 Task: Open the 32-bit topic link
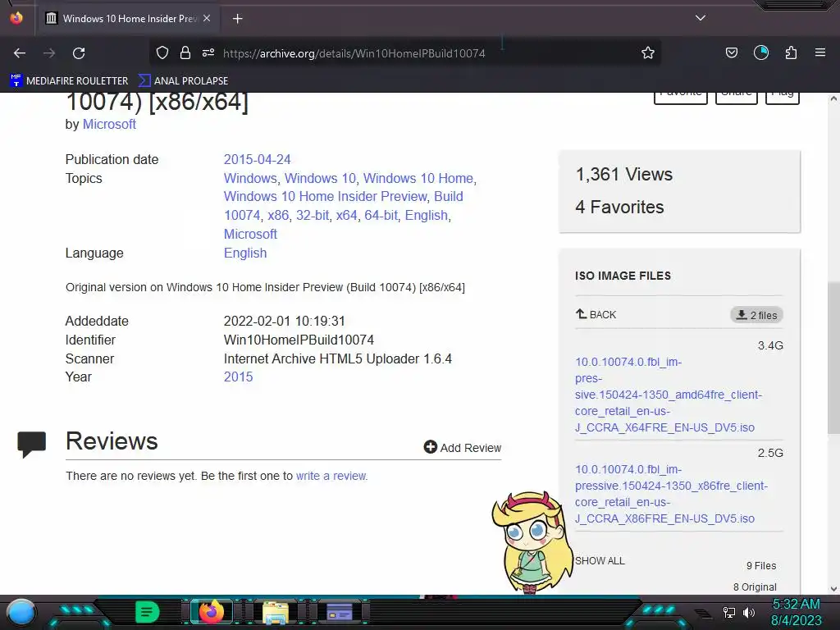[x=313, y=215]
